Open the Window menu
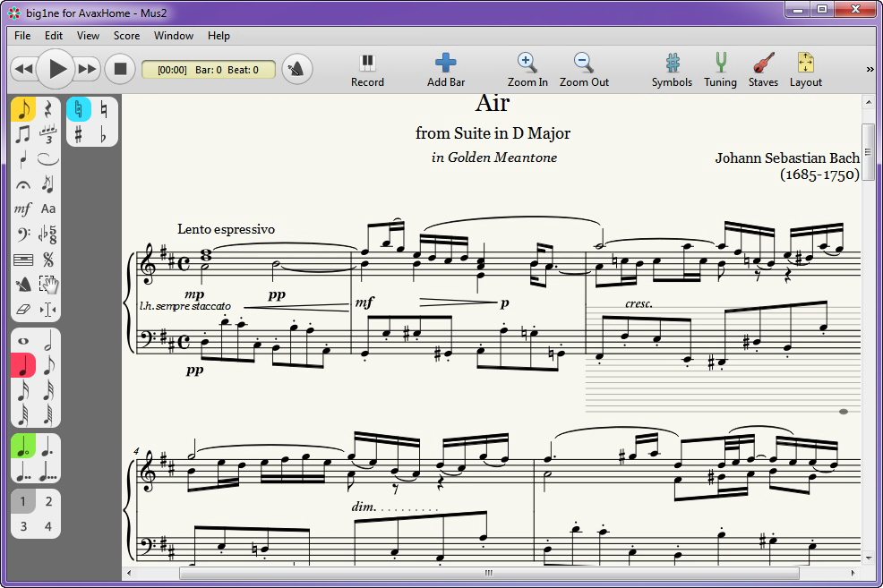 click(174, 36)
